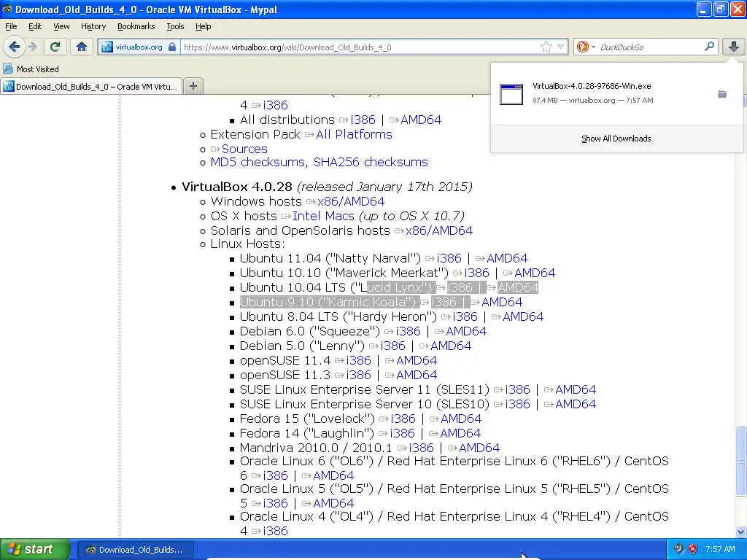Click openSUSE 11.4 i386 link
This screenshot has height=560, width=747.
pos(358,360)
